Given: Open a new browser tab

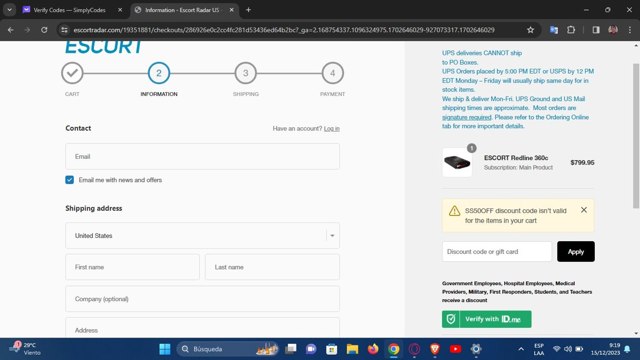Looking at the screenshot, I should point(248,10).
